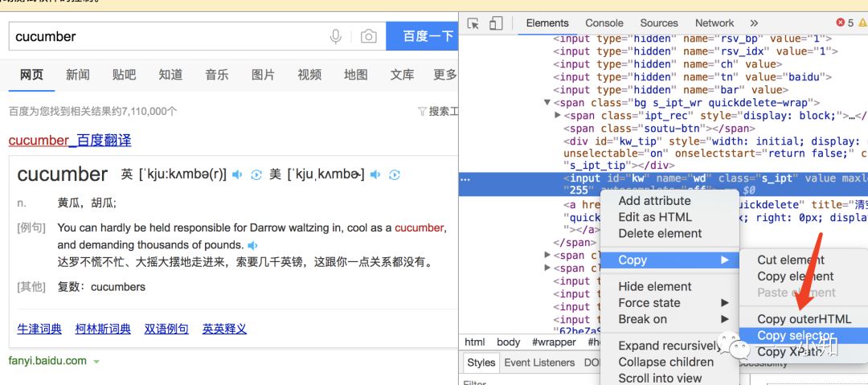The image size is (868, 385).
Task: Expand the ipt_rec span node
Action: pos(558,115)
